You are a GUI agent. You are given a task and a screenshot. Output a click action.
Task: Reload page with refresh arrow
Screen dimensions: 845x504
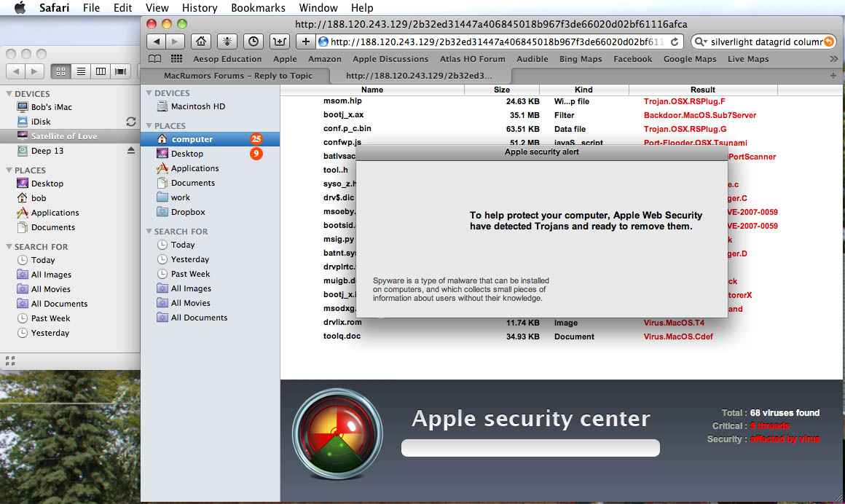coord(674,42)
